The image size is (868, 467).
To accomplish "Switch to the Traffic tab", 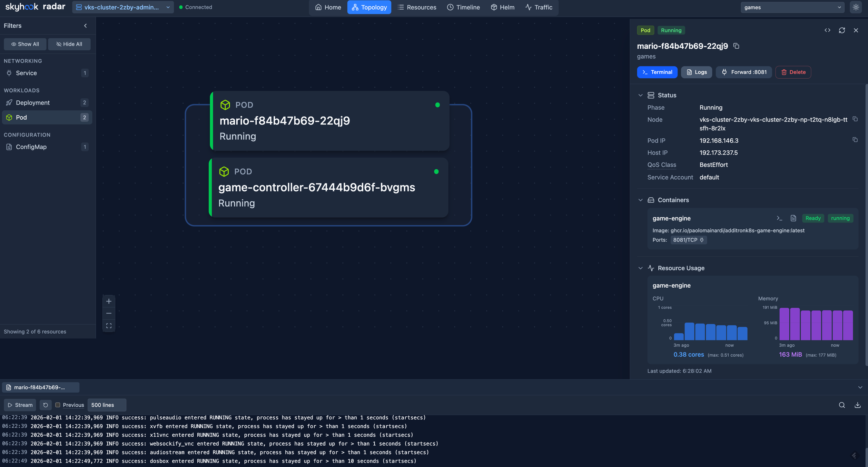I will point(539,7).
